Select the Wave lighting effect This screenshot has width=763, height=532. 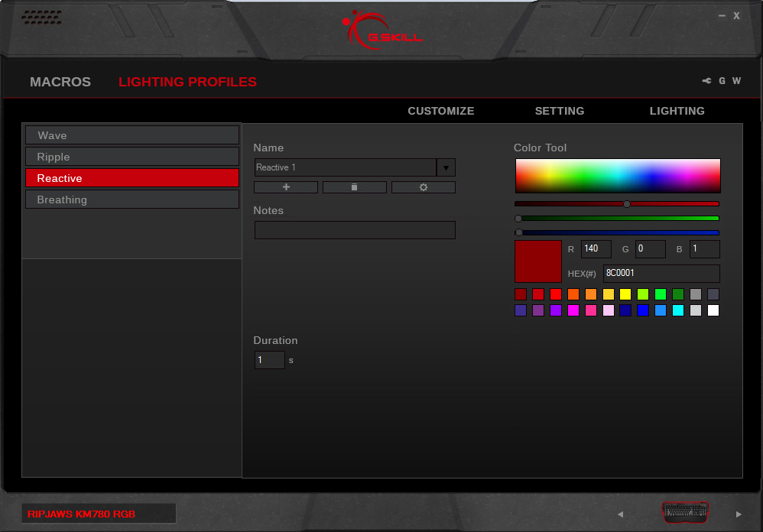(132, 135)
